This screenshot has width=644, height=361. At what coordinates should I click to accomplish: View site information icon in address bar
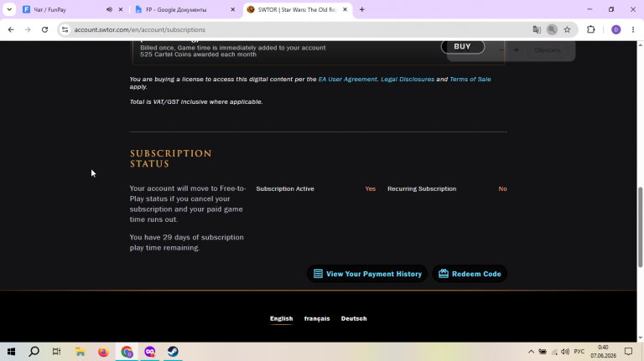(65, 29)
